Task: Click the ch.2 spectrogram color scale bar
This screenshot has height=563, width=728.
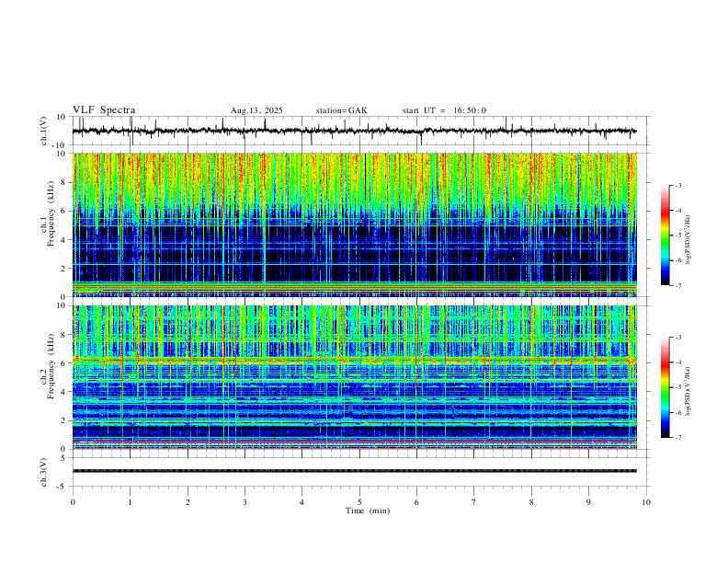Action: tap(665, 387)
